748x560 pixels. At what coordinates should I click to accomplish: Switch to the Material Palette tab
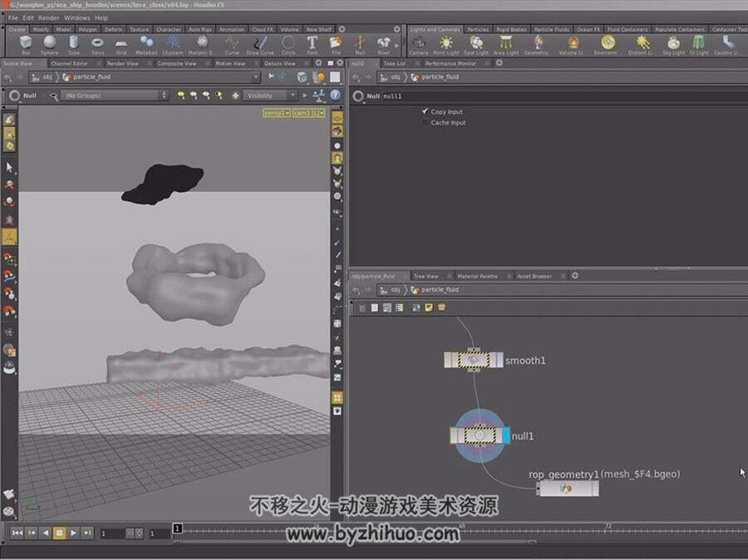pyautogui.click(x=477, y=276)
